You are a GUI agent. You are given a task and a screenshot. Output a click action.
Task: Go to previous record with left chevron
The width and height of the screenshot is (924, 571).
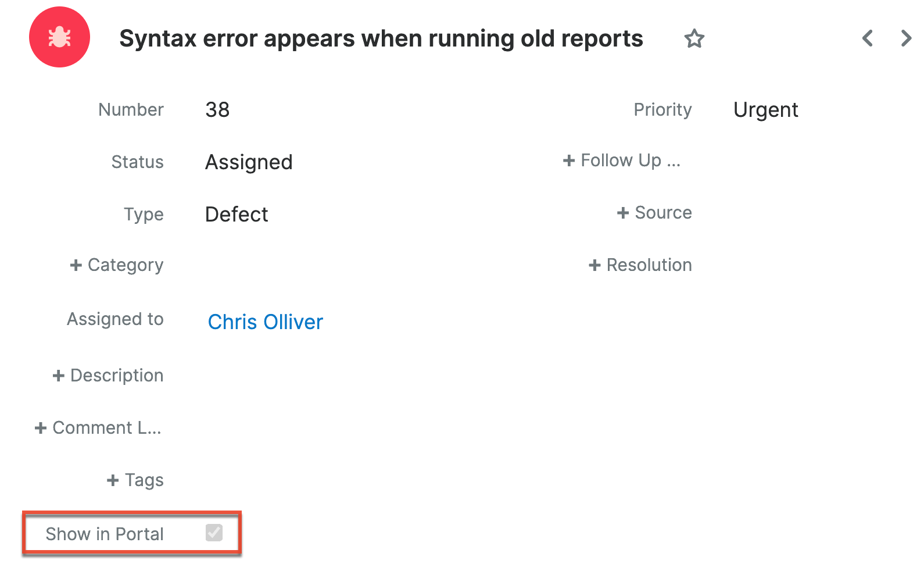pos(868,38)
